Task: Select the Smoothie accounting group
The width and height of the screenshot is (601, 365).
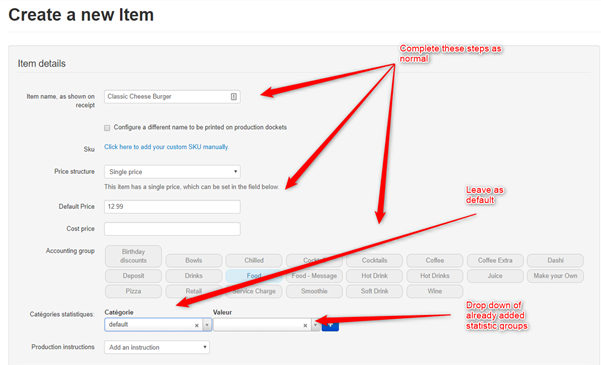Action: coord(314,291)
